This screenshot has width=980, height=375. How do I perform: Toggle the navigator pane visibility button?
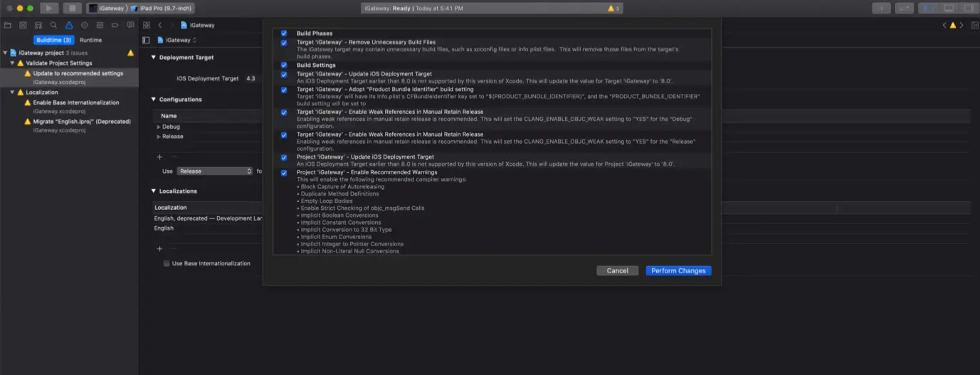coord(927,8)
